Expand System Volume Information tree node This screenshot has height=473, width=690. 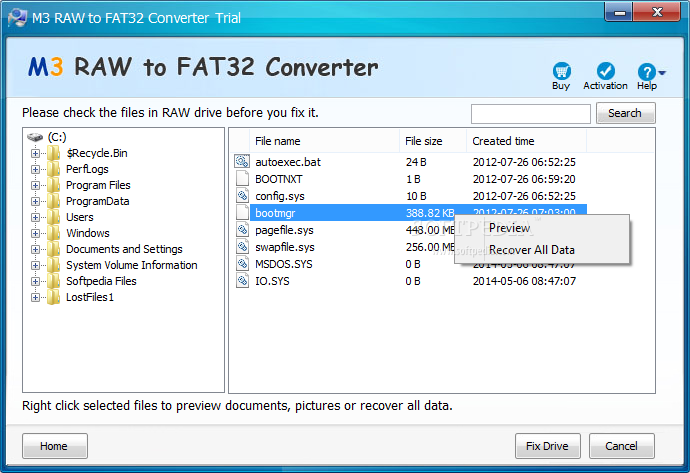pos(35,265)
